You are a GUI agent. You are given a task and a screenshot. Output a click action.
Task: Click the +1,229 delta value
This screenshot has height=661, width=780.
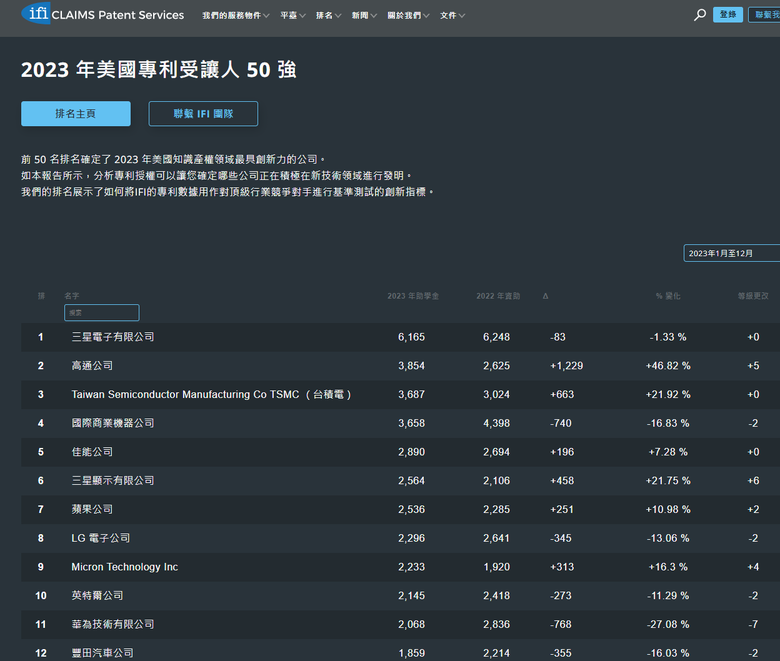pos(566,366)
